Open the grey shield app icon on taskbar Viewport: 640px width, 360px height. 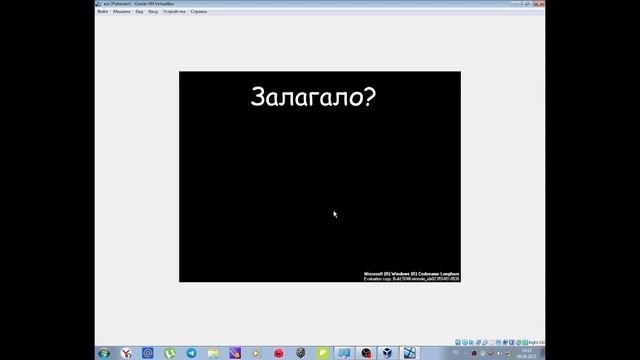point(300,353)
